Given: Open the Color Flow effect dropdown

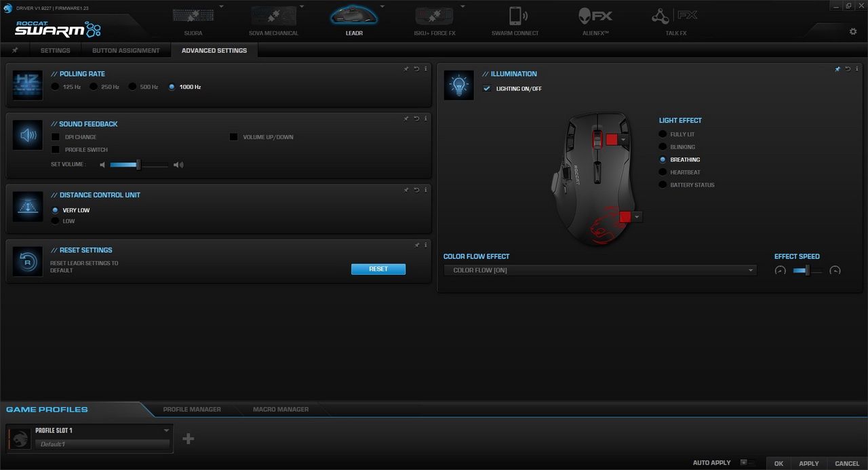Looking at the screenshot, I should pos(600,270).
